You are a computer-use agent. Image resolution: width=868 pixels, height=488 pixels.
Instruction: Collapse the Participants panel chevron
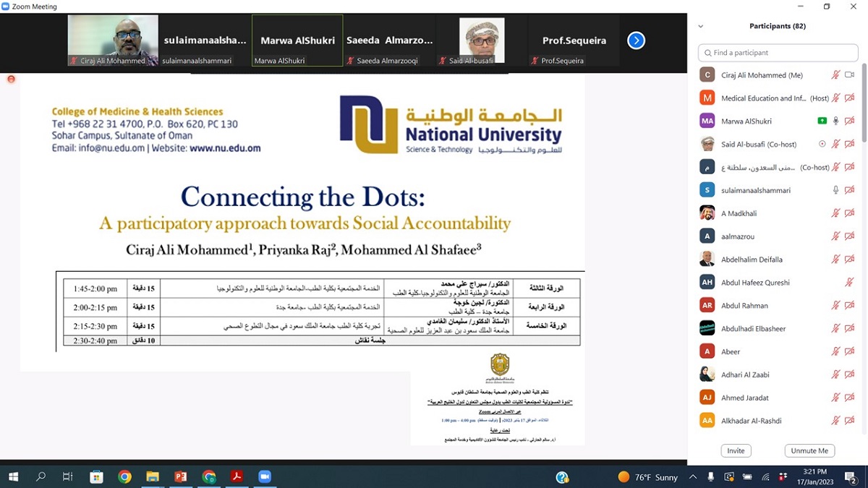(700, 26)
